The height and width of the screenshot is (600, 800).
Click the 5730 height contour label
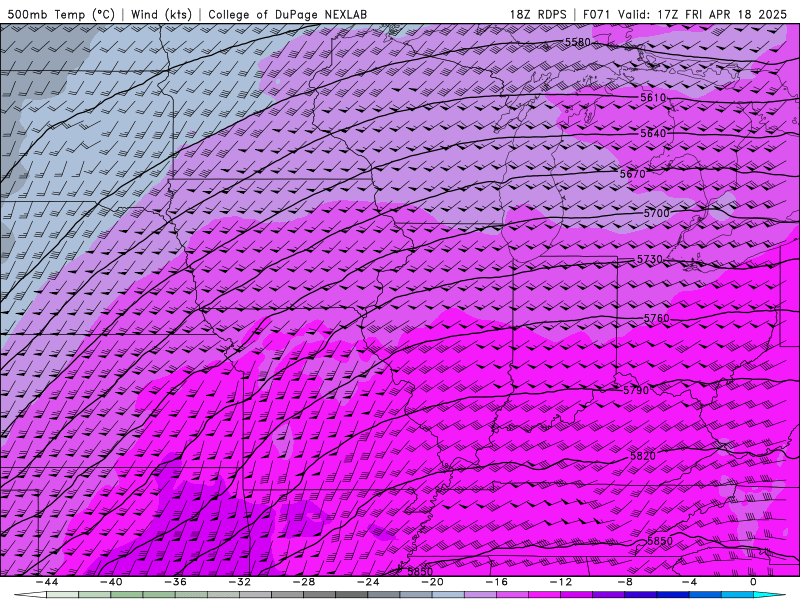[x=649, y=259]
